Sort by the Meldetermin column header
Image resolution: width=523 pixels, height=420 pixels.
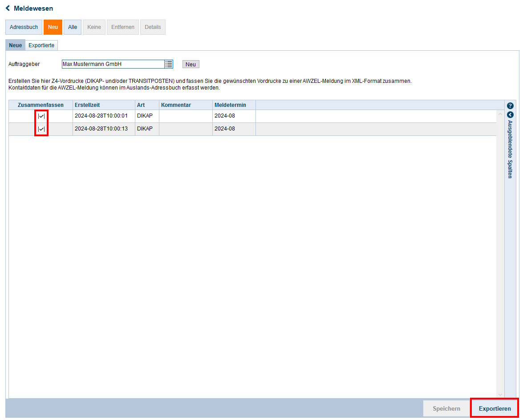tap(234, 105)
